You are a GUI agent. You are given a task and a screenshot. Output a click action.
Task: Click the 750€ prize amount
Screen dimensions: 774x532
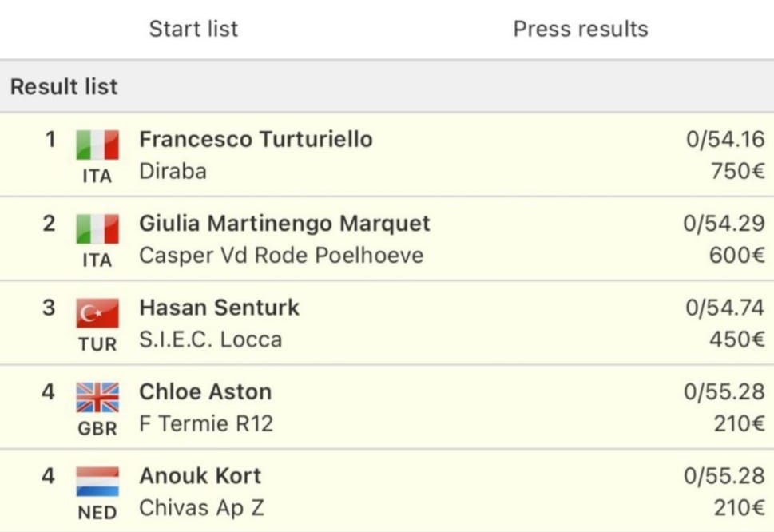738,171
